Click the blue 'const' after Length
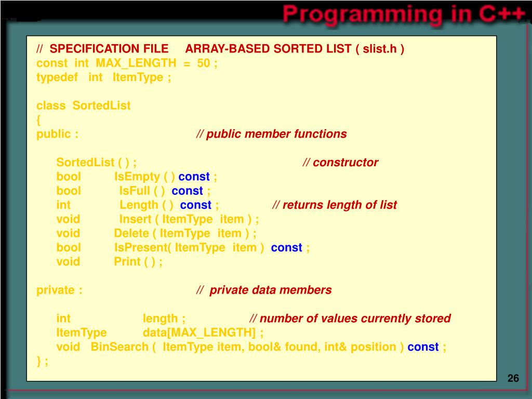 click(x=196, y=205)
